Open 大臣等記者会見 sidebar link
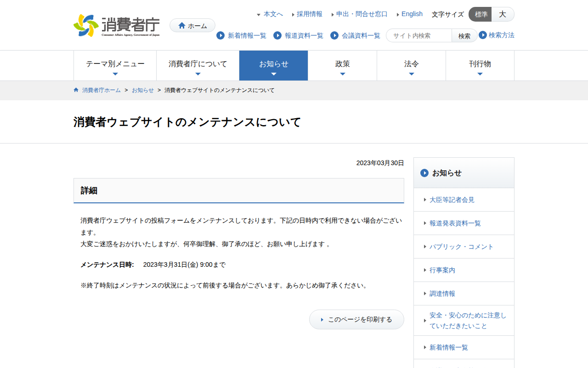This screenshot has width=588, height=368. (452, 200)
